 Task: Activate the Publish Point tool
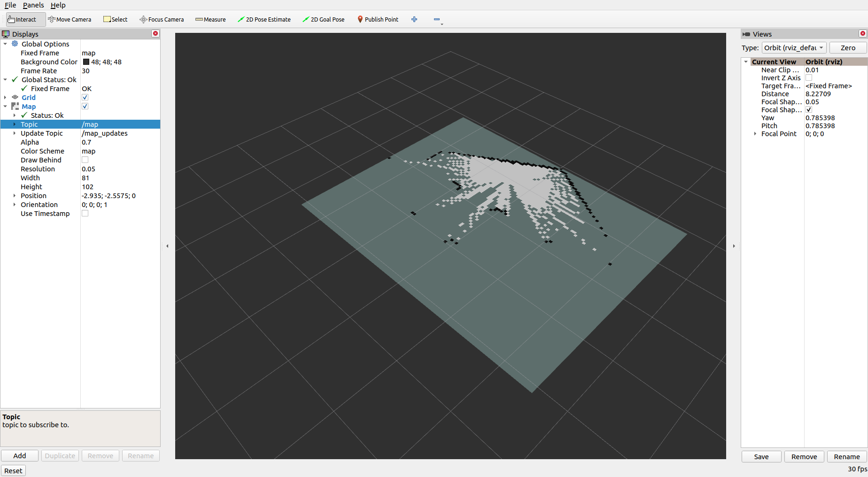[x=378, y=19]
